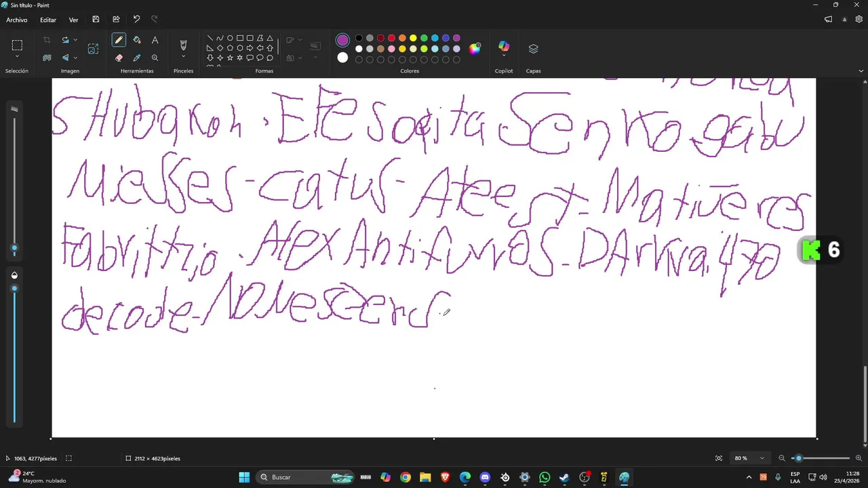Pick the green color swatch
The width and height of the screenshot is (868, 488).
point(424,38)
